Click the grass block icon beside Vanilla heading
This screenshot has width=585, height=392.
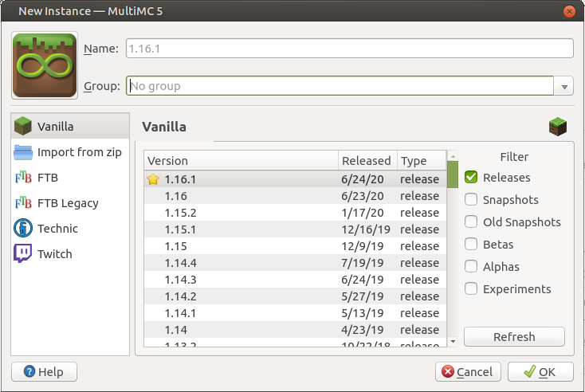(x=558, y=127)
